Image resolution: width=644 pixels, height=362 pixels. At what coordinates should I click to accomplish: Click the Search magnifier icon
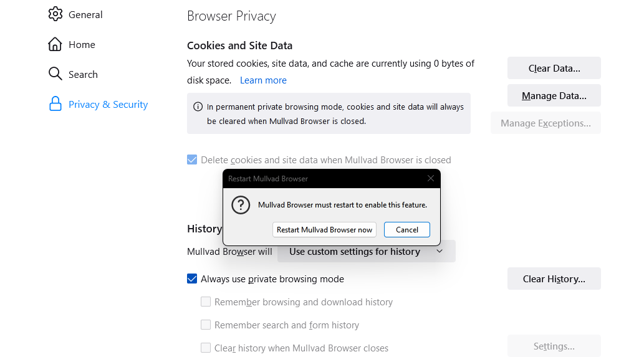tap(55, 74)
